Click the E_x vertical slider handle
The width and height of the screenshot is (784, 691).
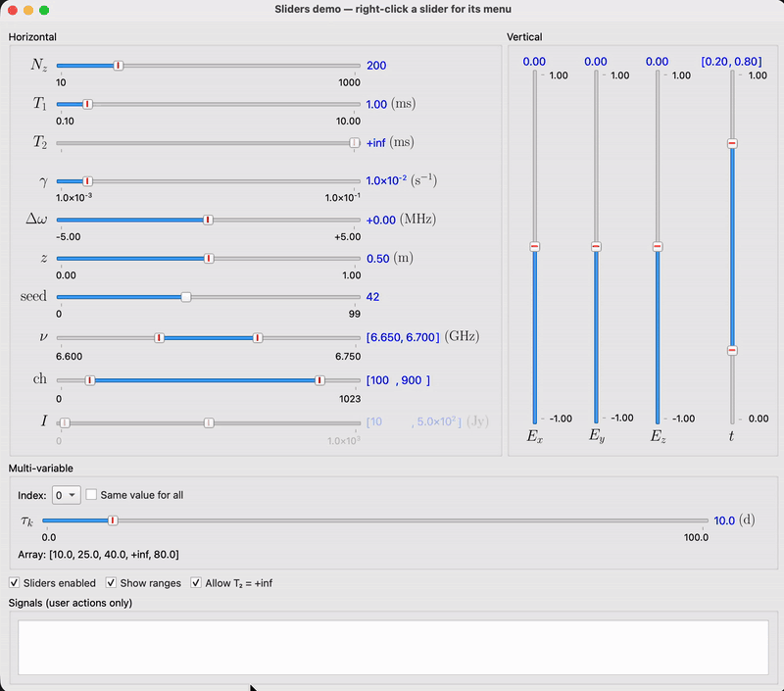534,246
